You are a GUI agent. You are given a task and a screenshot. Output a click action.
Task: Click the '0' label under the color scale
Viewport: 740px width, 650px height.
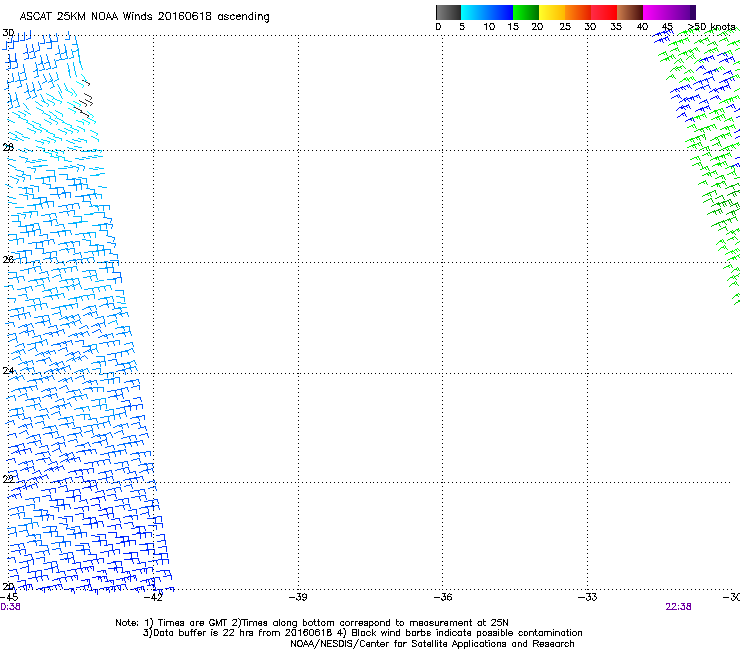coord(438,27)
